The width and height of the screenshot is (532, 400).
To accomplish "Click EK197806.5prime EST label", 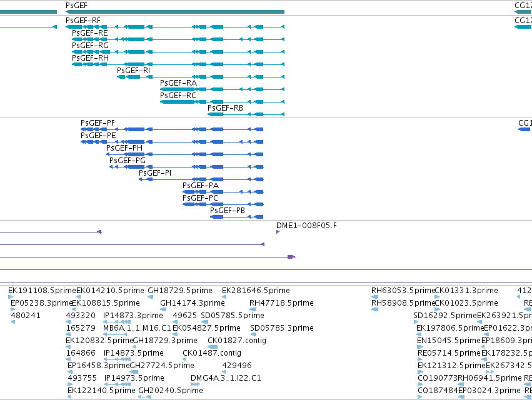I will coord(450,328).
